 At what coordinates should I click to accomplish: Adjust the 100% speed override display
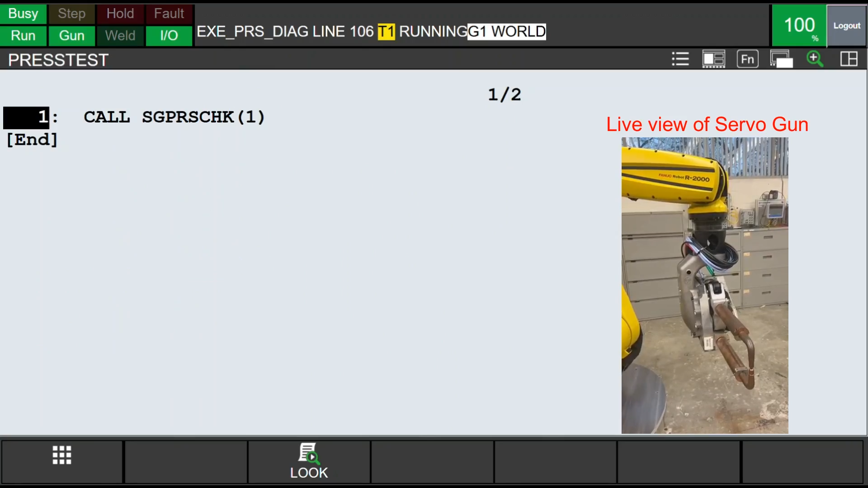[799, 26]
